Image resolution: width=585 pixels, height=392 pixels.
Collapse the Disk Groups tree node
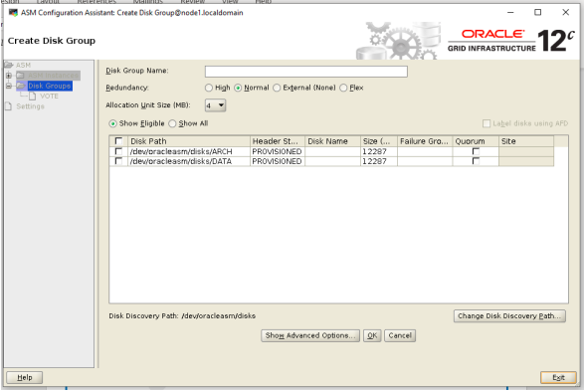tap(9, 86)
